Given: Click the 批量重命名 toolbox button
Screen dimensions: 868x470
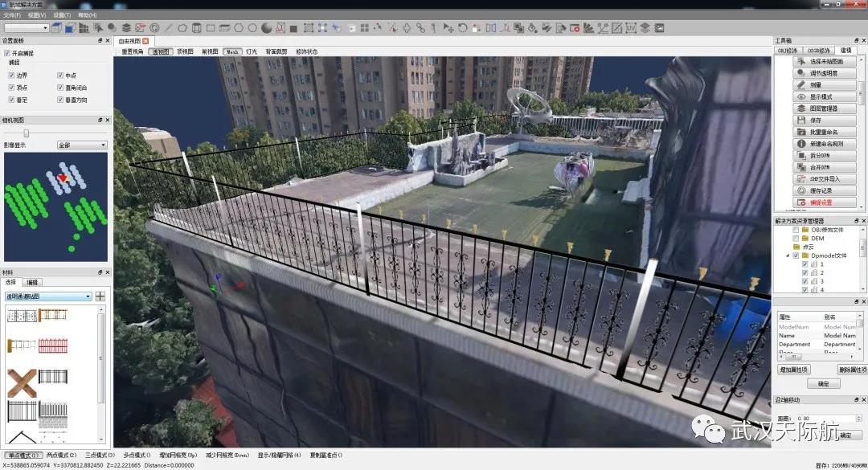Looking at the screenshot, I should [x=821, y=132].
